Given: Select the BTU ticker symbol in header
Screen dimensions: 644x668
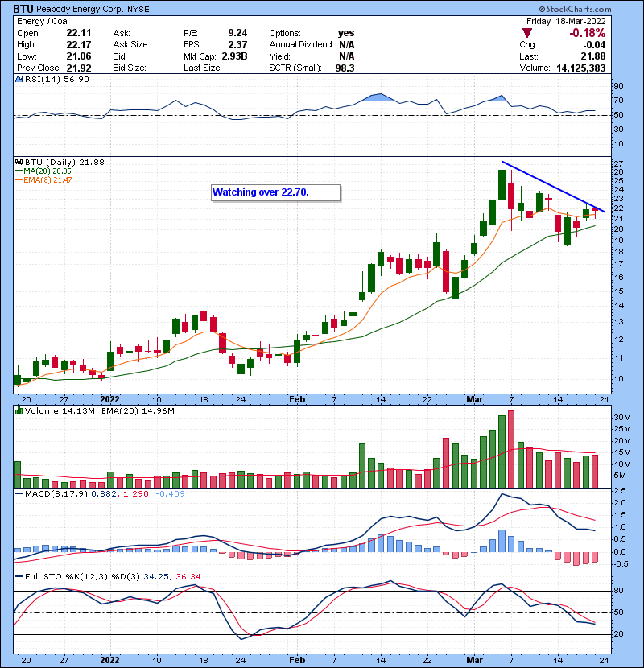Looking at the screenshot, I should coord(23,9).
